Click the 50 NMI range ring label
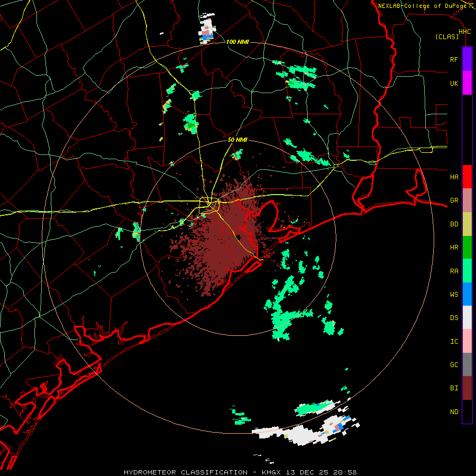 tap(237, 140)
